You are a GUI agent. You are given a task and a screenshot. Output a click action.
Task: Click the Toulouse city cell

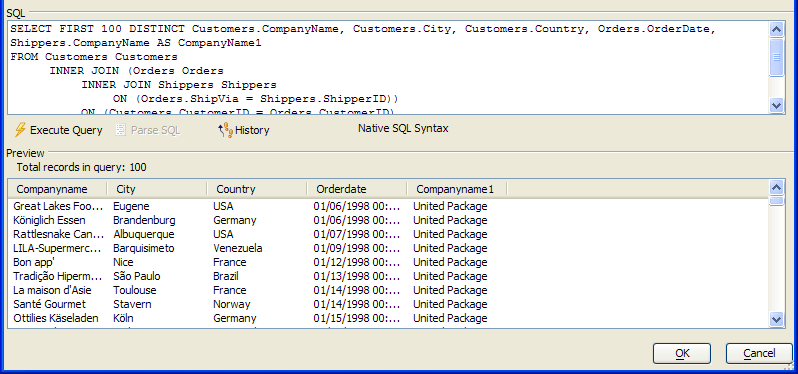point(135,291)
